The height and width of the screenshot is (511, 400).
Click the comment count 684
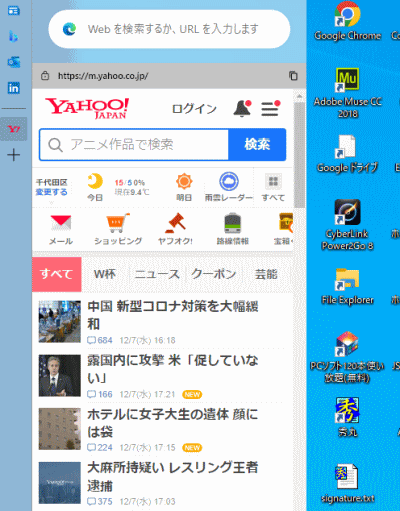pyautogui.click(x=100, y=340)
